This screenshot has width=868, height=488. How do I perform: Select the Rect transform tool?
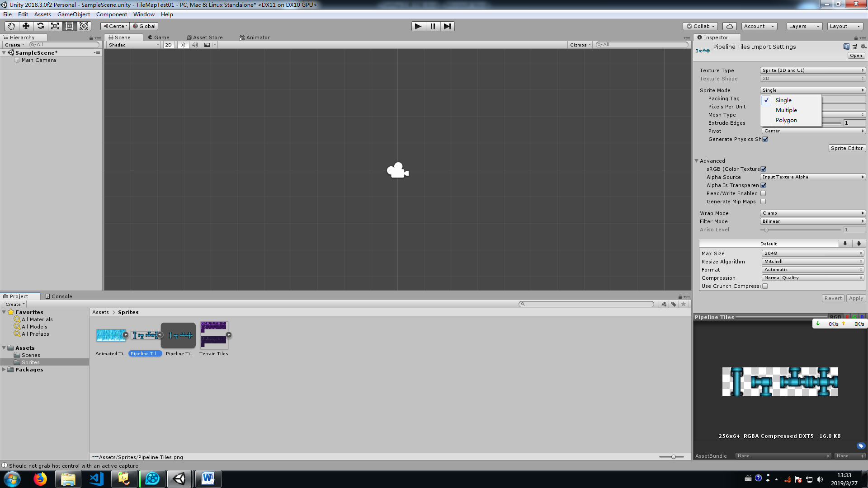tap(69, 26)
